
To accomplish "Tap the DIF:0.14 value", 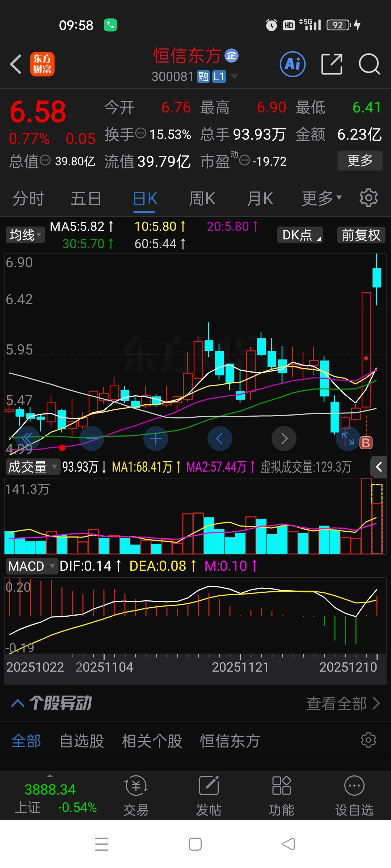I will [x=90, y=566].
